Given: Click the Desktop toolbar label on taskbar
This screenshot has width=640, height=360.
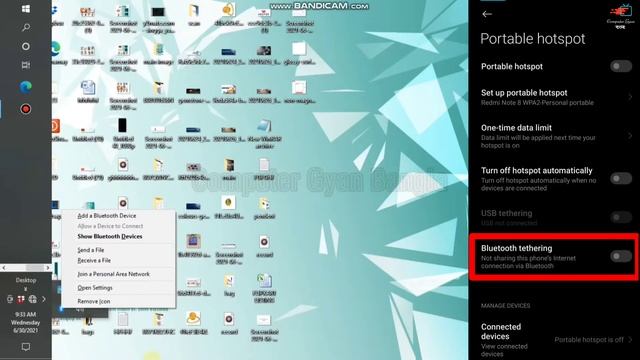Looking at the screenshot, I should (x=26, y=280).
